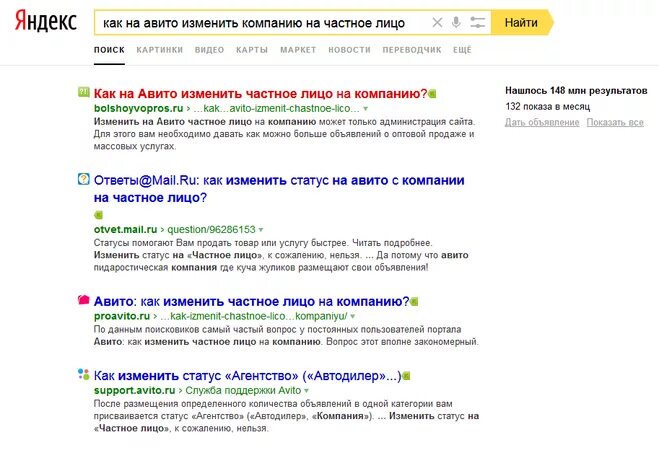Click the Яндекс logo
Image resolution: width=659 pixels, height=453 pixels.
(46, 21)
